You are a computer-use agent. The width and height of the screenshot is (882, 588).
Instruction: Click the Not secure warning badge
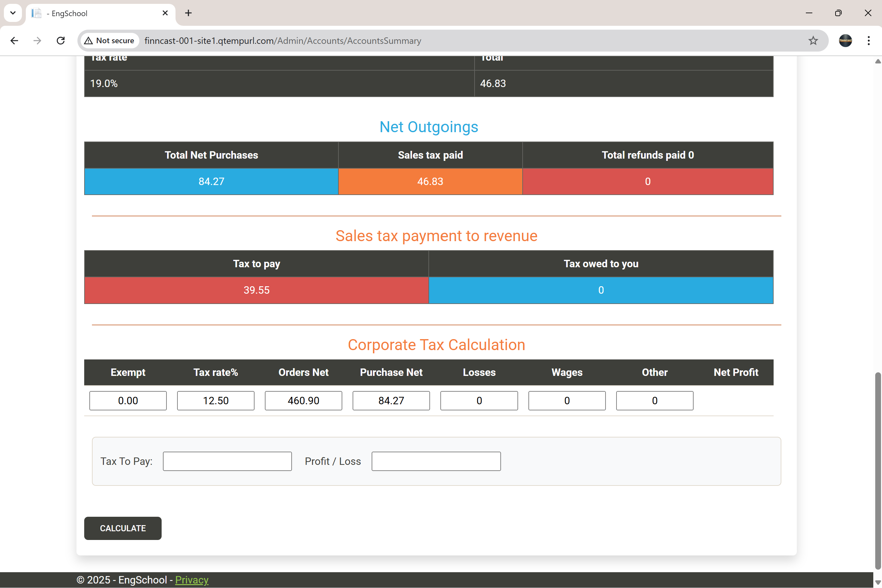(x=109, y=41)
